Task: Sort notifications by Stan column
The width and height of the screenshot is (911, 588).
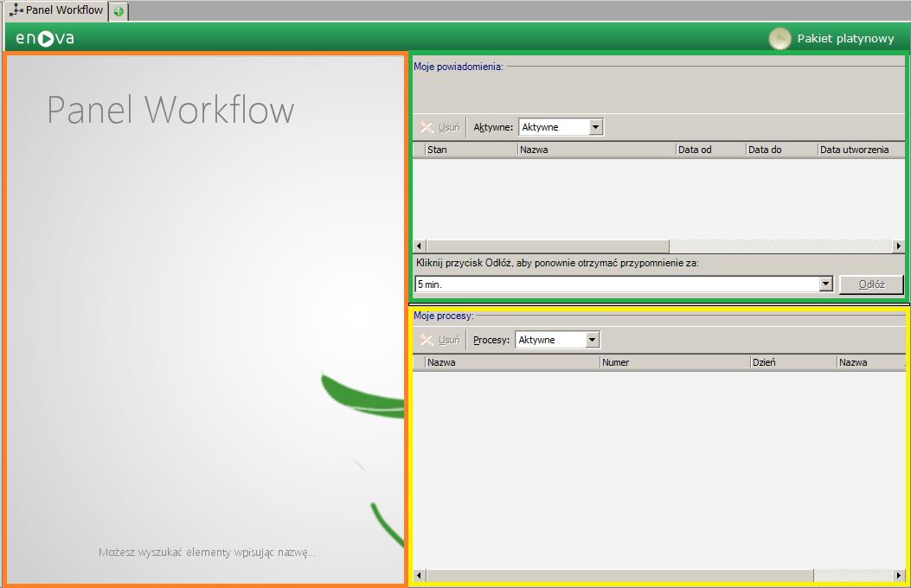Action: point(472,150)
